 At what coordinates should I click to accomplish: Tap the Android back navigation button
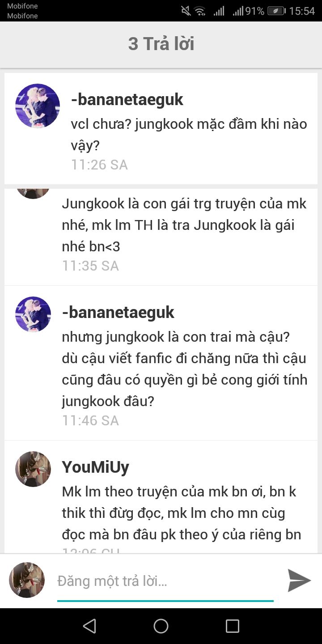[x=89, y=626]
